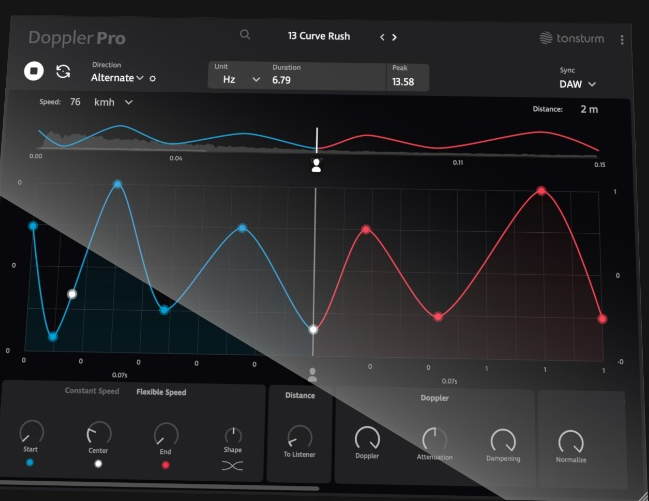Open the Direction Alternate dropdown
The image size is (649, 501).
118,78
